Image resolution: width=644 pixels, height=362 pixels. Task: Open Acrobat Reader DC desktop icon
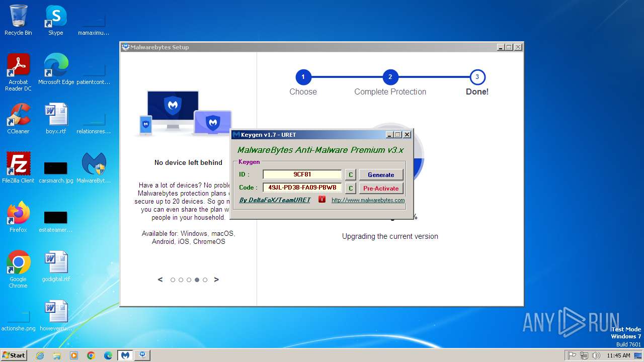point(18,72)
